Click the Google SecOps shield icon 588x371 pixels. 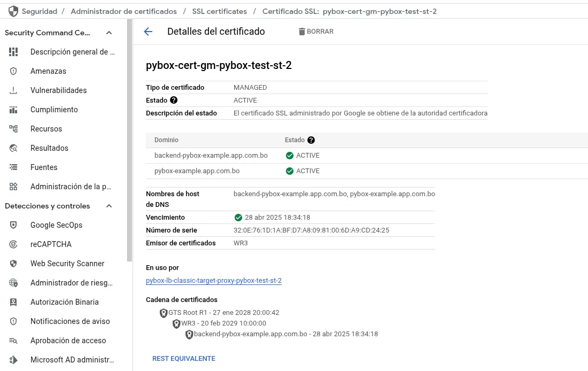point(13,225)
